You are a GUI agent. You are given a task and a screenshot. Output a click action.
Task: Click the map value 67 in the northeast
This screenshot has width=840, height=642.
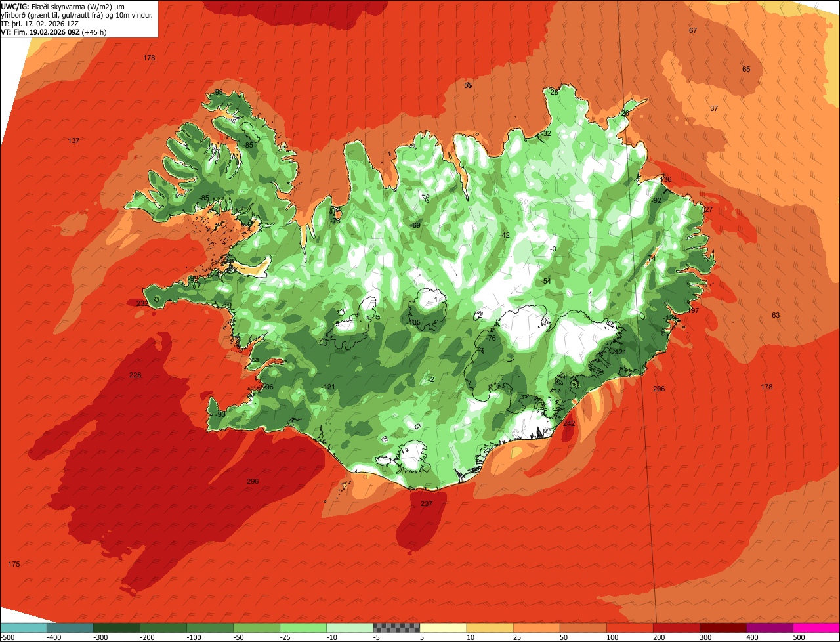[693, 30]
